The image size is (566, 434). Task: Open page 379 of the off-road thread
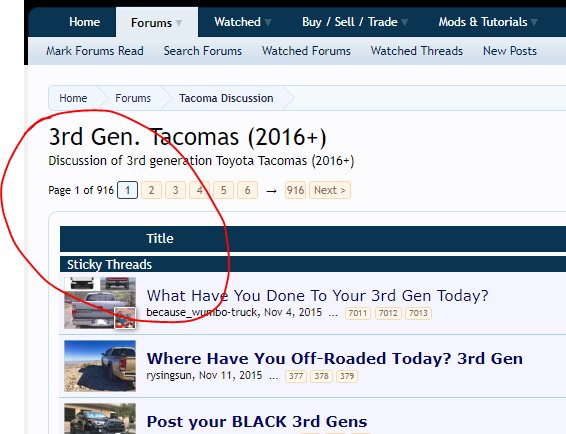click(347, 376)
